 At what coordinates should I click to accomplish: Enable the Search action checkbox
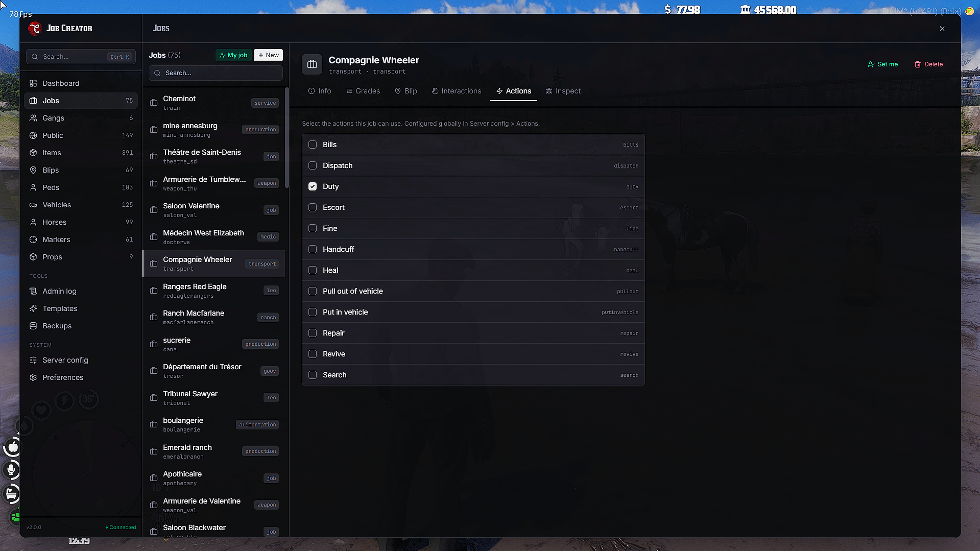[313, 375]
